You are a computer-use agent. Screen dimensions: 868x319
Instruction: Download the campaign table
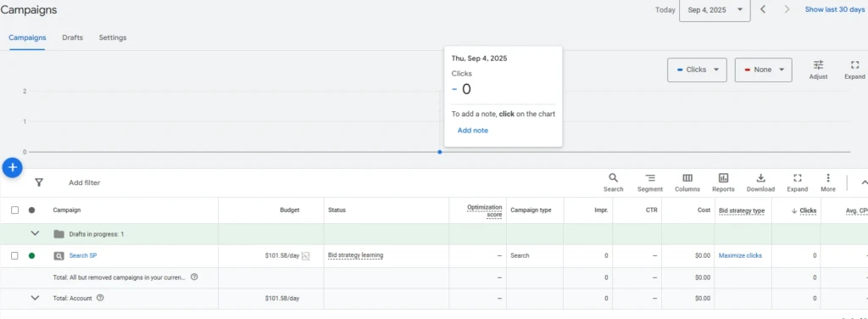(760, 182)
